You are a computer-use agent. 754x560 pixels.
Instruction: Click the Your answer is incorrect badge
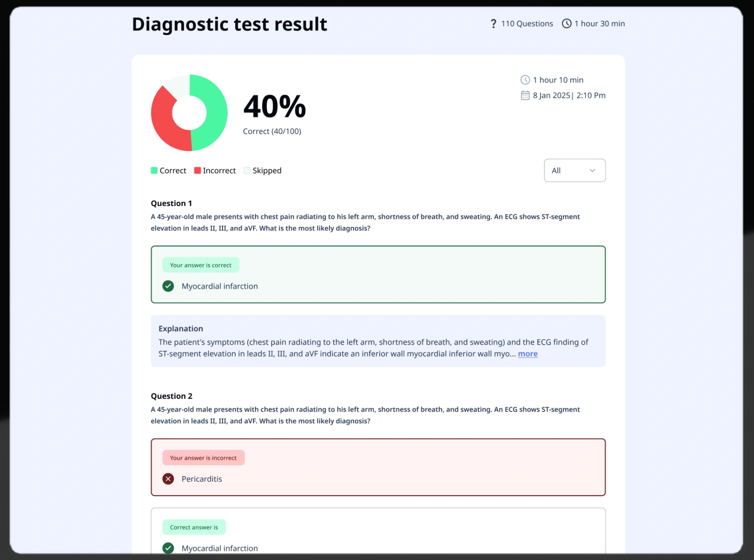203,458
